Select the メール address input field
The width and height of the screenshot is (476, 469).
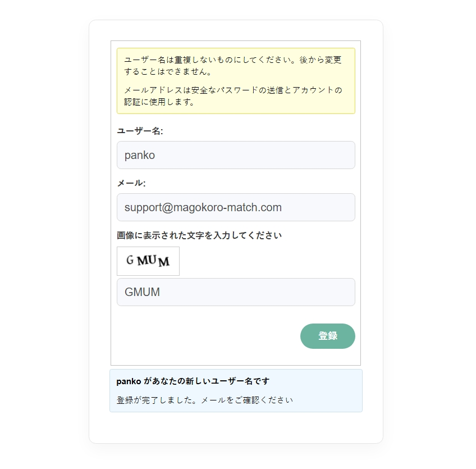(x=236, y=207)
